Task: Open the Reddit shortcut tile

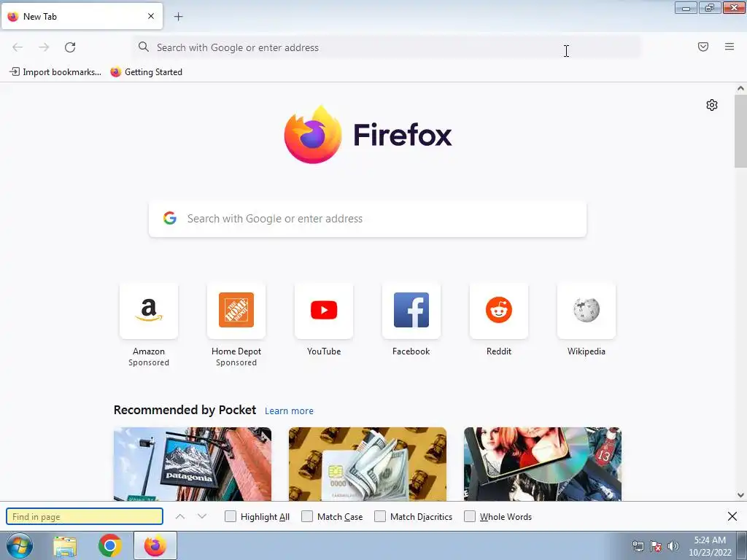Action: [499, 311]
